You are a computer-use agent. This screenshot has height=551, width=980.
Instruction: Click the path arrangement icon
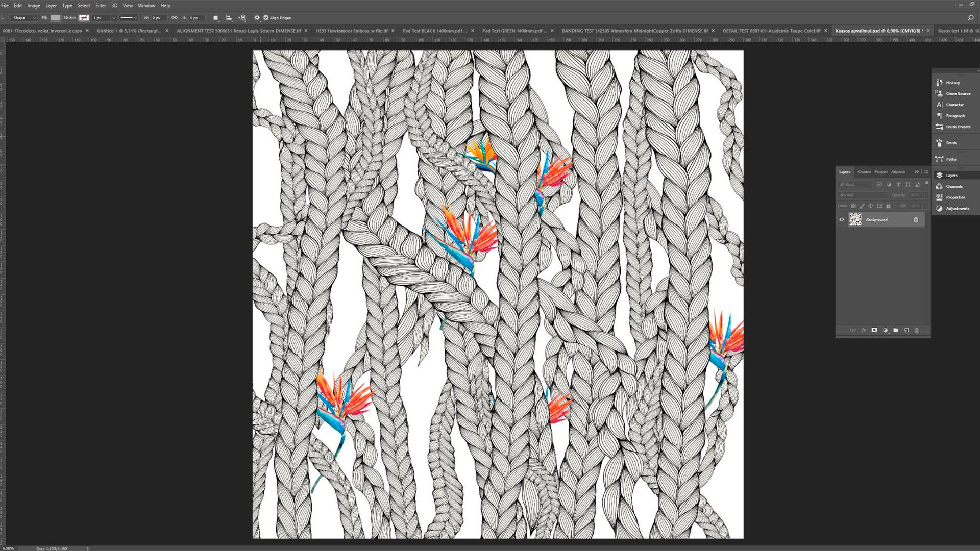tap(242, 18)
